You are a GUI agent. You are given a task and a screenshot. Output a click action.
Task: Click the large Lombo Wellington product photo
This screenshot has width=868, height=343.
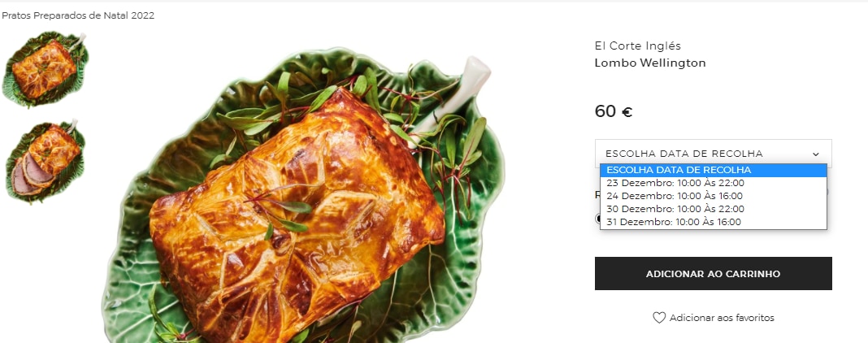tap(303, 199)
